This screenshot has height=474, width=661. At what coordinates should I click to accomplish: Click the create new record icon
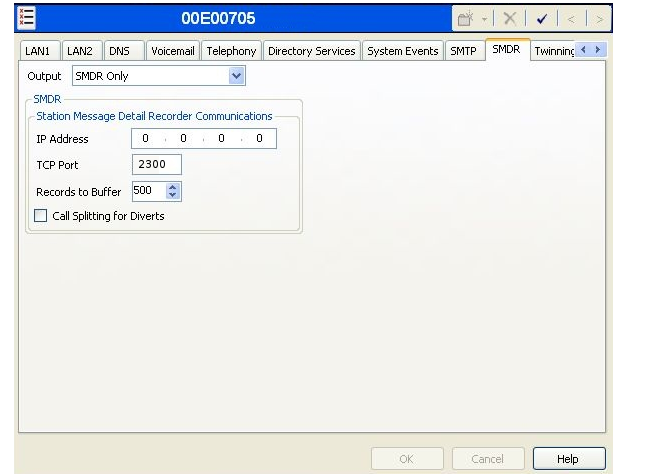click(x=465, y=19)
